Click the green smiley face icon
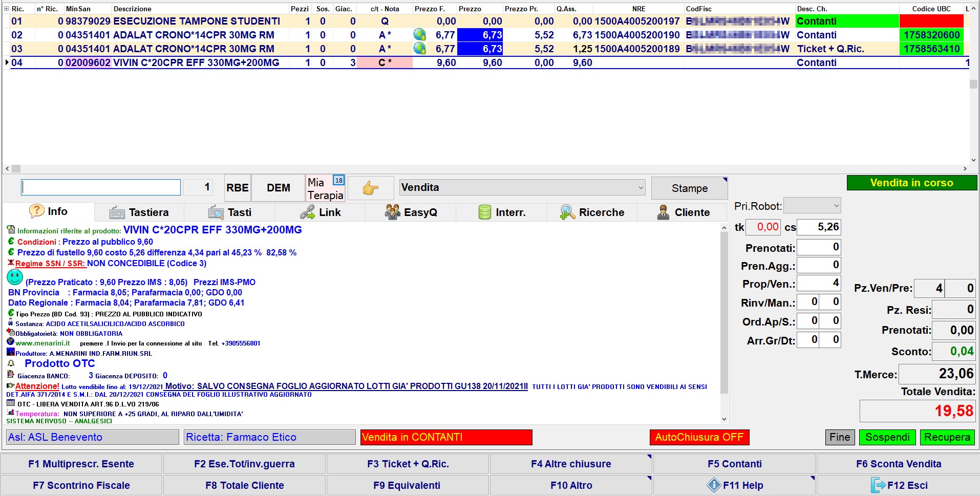This screenshot has height=496, width=980. point(15,278)
